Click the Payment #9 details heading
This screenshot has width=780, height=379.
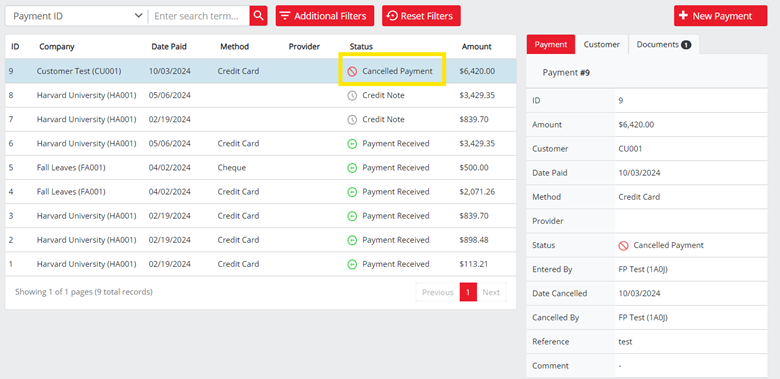pyautogui.click(x=566, y=73)
